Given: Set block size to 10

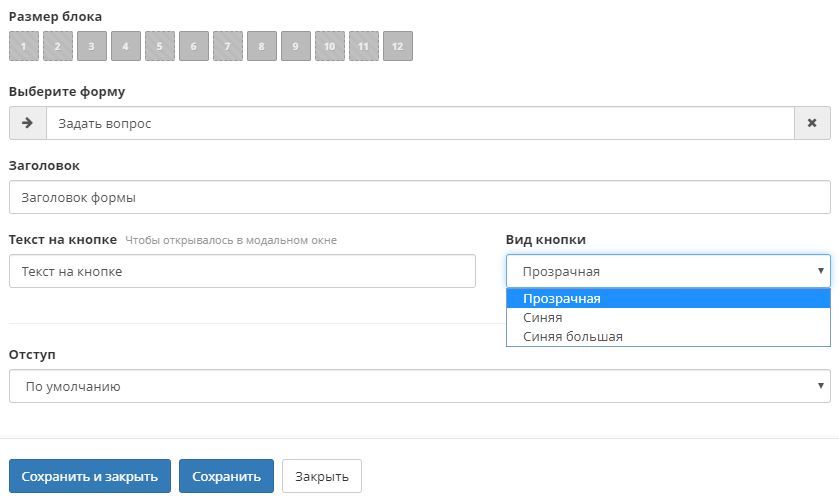Looking at the screenshot, I should (x=330, y=46).
